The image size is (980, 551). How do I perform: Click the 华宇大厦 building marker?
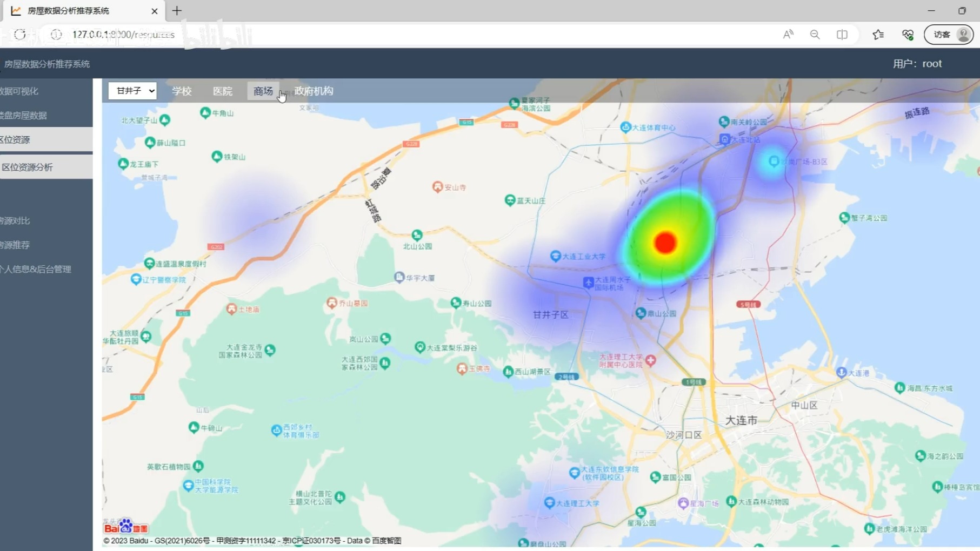(x=399, y=277)
